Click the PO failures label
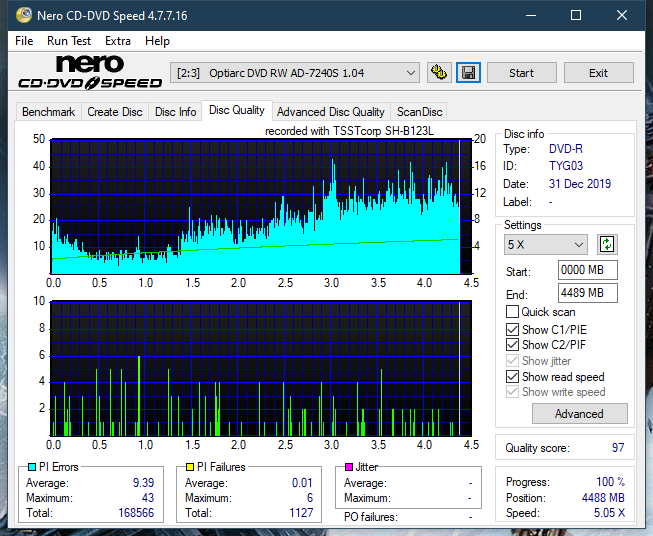 pyautogui.click(x=371, y=517)
